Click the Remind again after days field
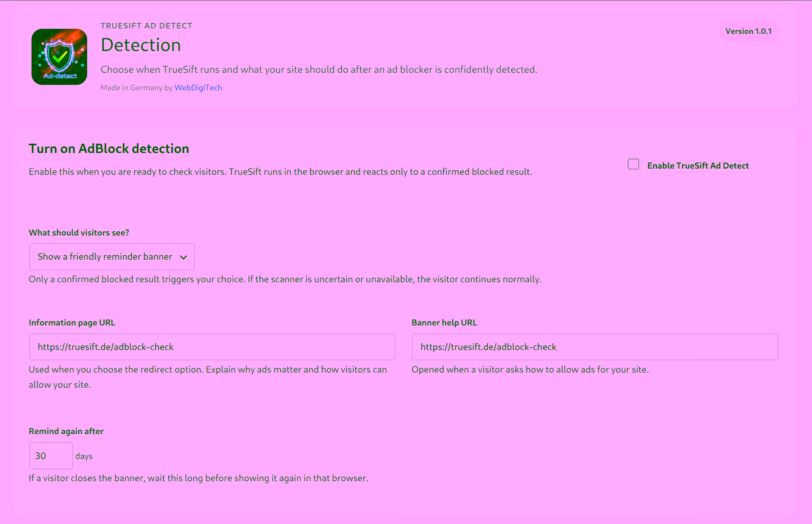This screenshot has width=812, height=524. tap(51, 455)
